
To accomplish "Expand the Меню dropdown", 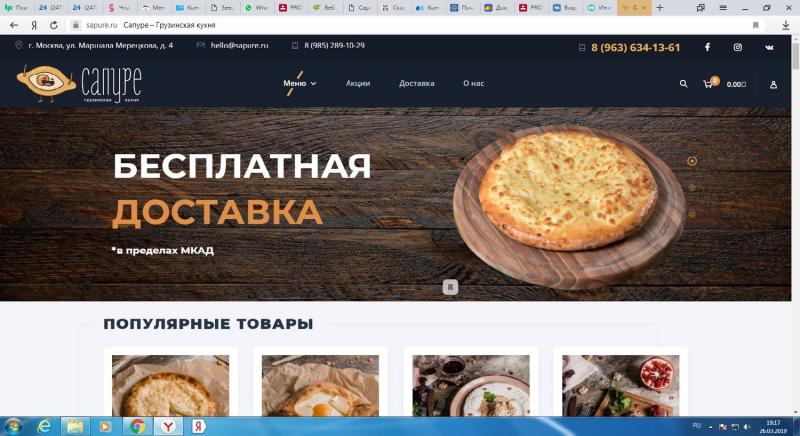I will point(299,83).
